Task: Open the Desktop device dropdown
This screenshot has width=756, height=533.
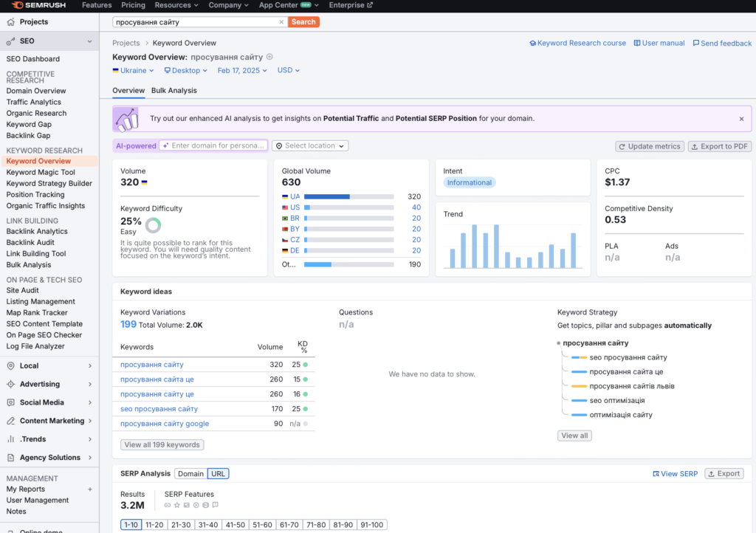Action: point(185,71)
